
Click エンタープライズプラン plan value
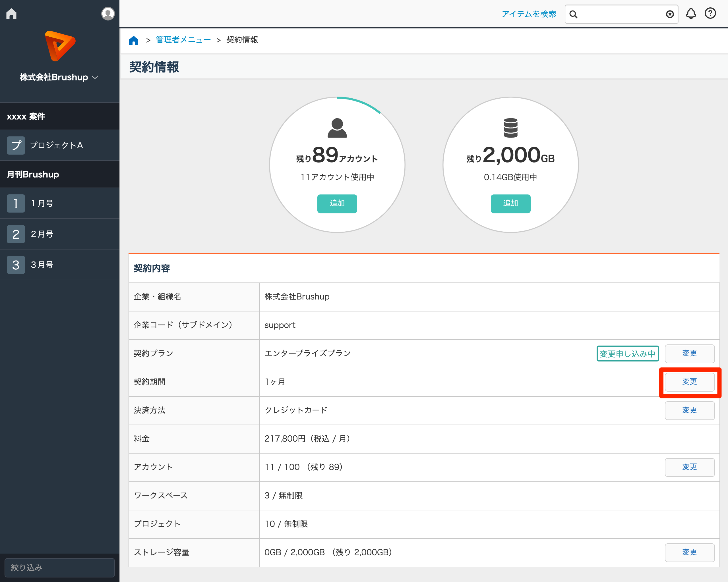308,353
